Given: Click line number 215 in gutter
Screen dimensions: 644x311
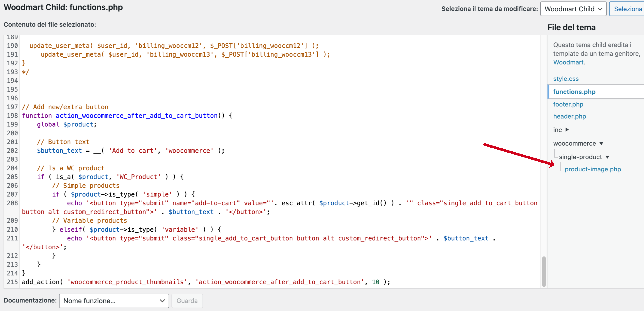Looking at the screenshot, I should click(x=12, y=282).
